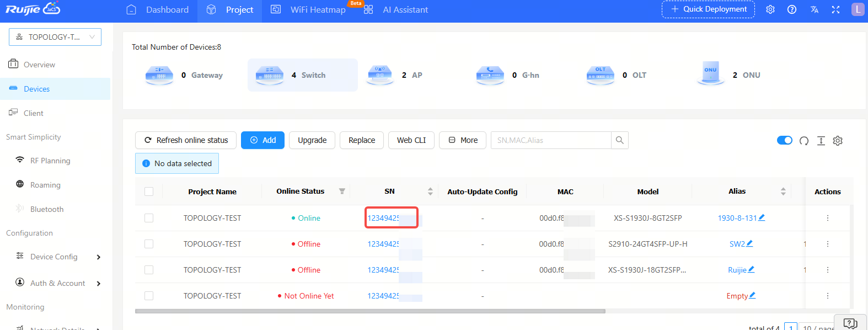Click the SN, MAC, Alias search field
This screenshot has height=330, width=868.
point(550,140)
